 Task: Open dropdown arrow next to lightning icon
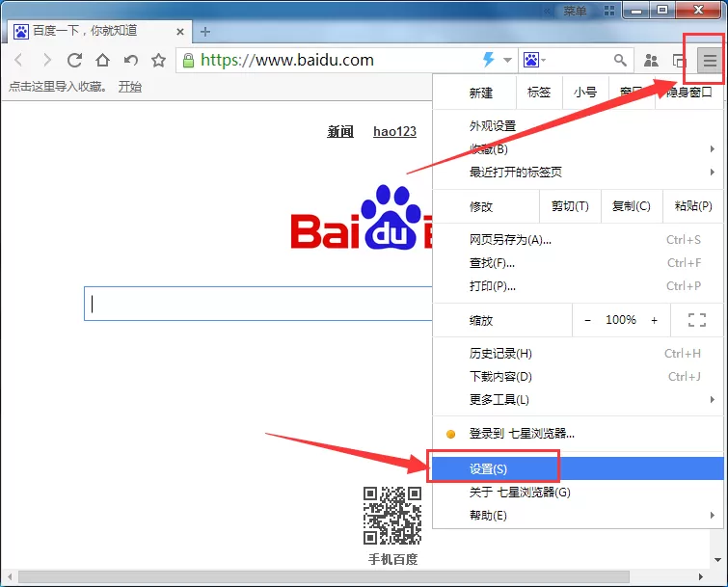tap(507, 60)
